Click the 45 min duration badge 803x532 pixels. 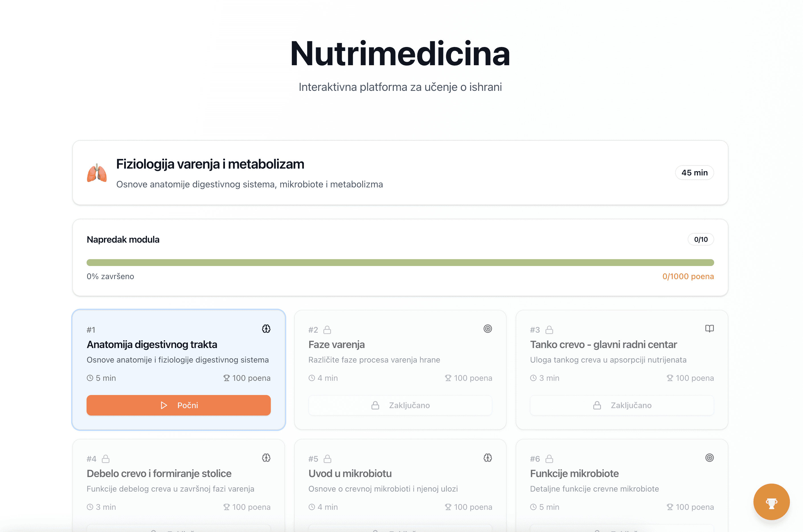click(695, 173)
